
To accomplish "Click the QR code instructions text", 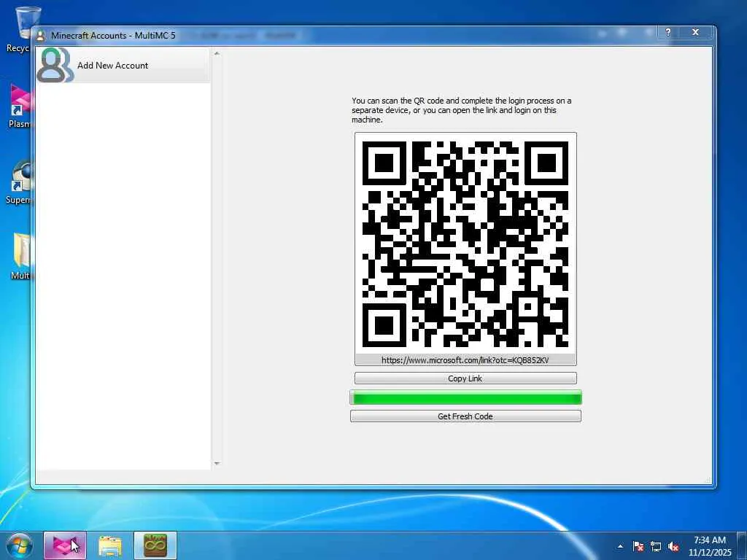I will coord(462,110).
